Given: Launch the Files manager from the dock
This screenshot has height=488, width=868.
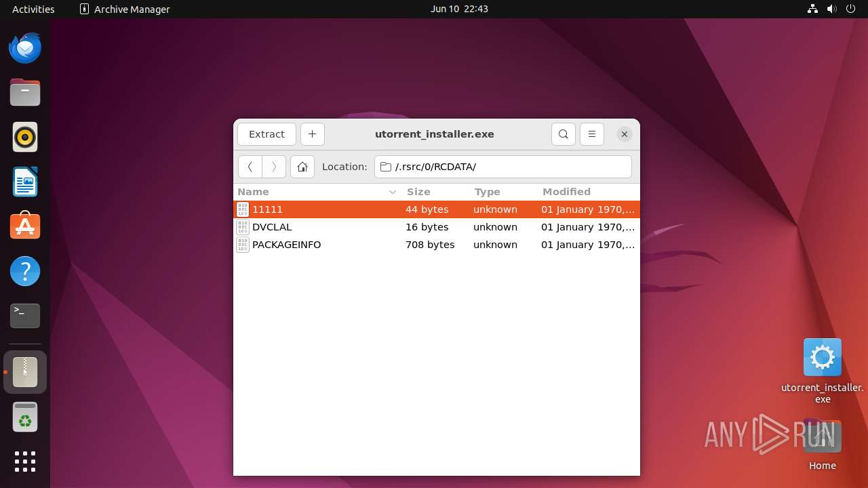Looking at the screenshot, I should coord(25,93).
